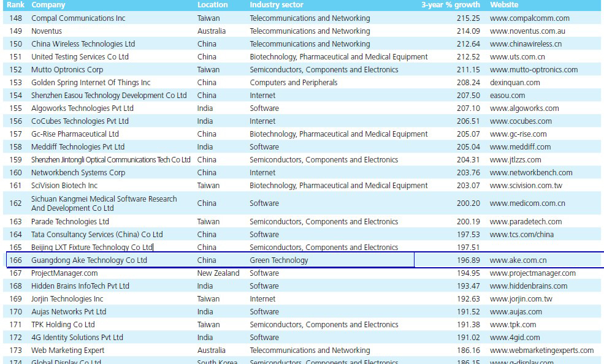
Task: Select Shenzhen Easou Technology Development Co Ltd
Action: pyautogui.click(x=109, y=96)
